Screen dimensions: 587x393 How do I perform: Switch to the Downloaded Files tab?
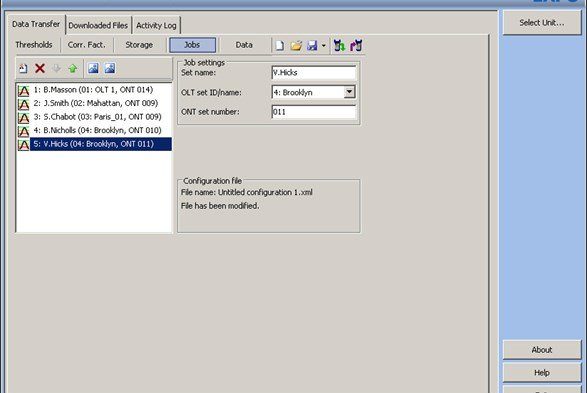pos(98,25)
